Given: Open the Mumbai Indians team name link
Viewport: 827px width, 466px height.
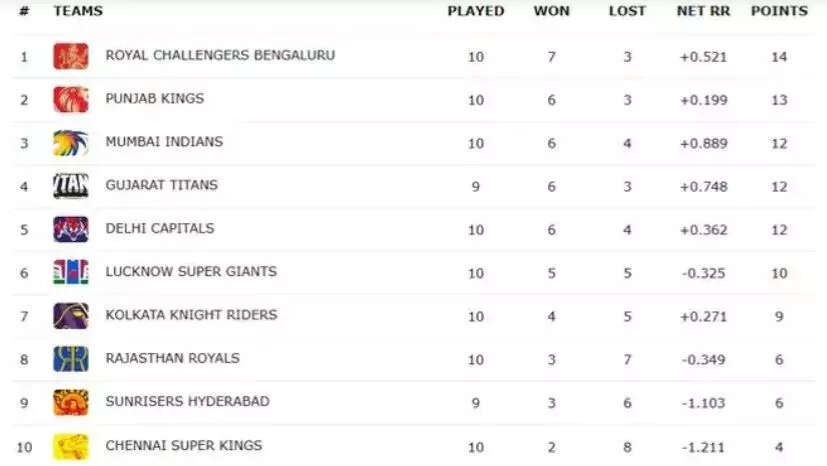Looking at the screenshot, I should pos(164,142).
